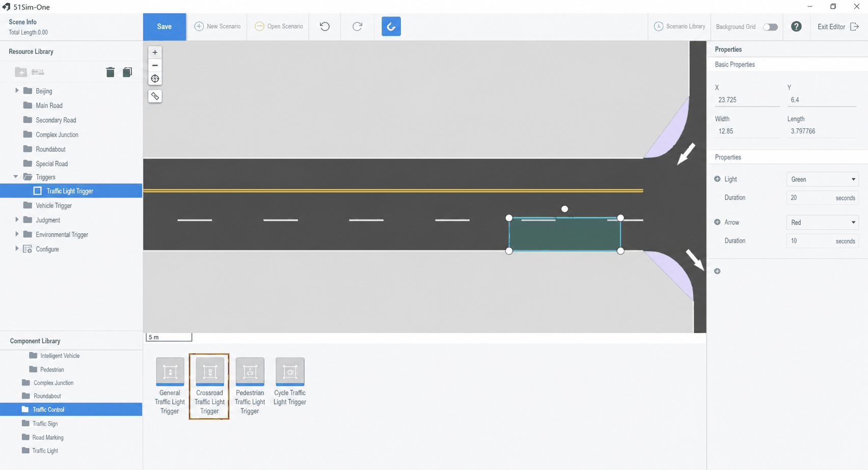Click New Scenario
Viewport: 868px width, 470px height.
point(218,26)
